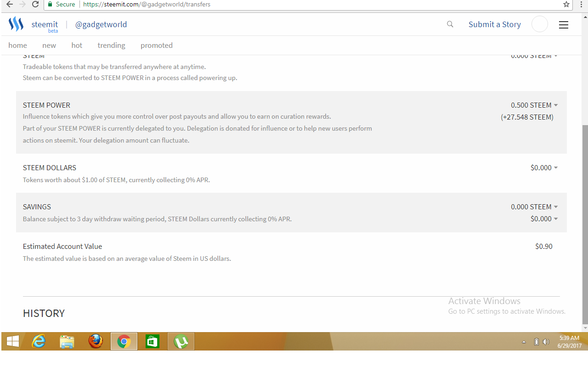588x368 pixels.
Task: Bookmark page with the star icon
Action: [566, 4]
